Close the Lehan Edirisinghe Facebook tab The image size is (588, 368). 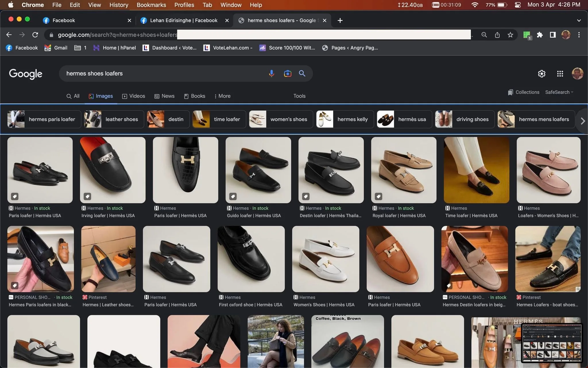227,20
